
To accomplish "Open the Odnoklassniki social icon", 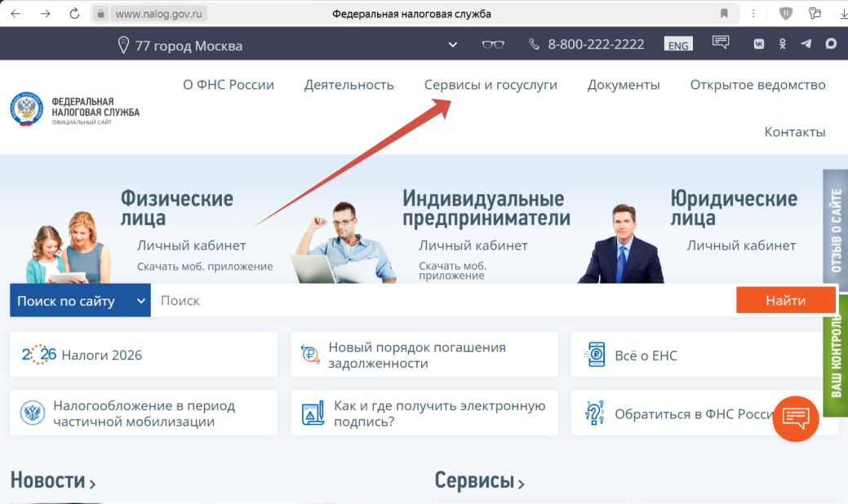I will coord(783,44).
